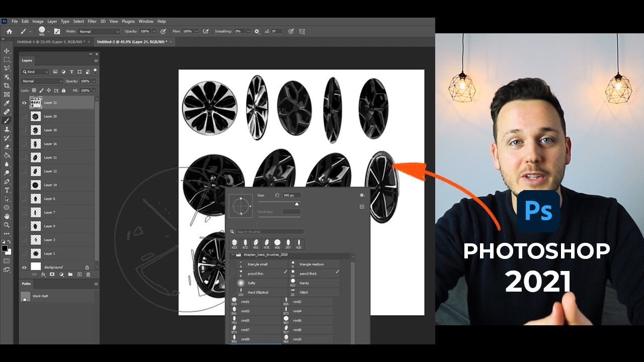Select the Hand tool
Image resolution: width=644 pixels, height=362 pixels.
[7, 216]
